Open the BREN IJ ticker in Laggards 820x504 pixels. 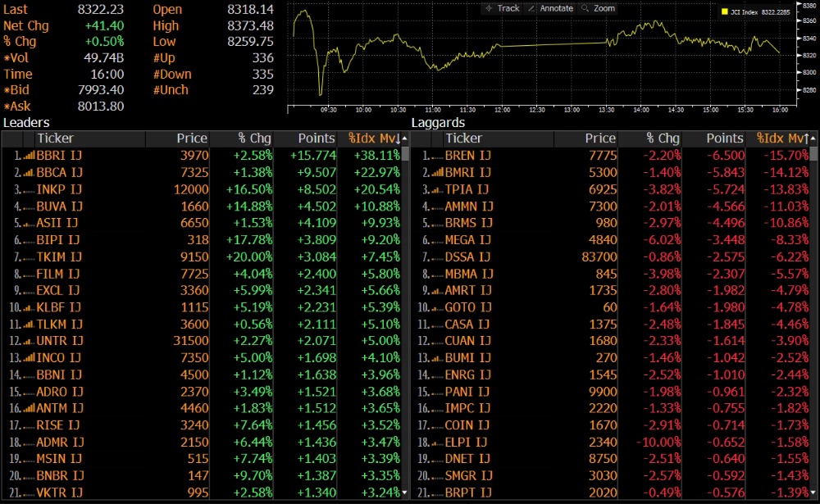click(x=467, y=156)
